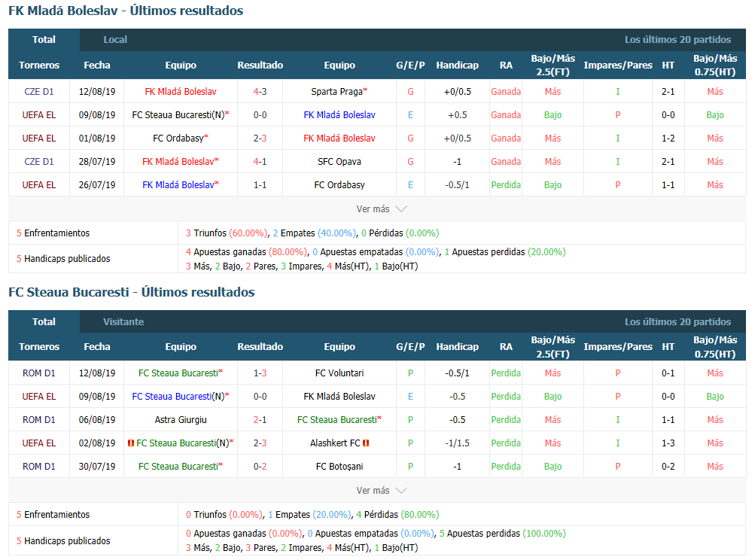Click the 2-3 result against FC Ordabasy

click(260, 138)
